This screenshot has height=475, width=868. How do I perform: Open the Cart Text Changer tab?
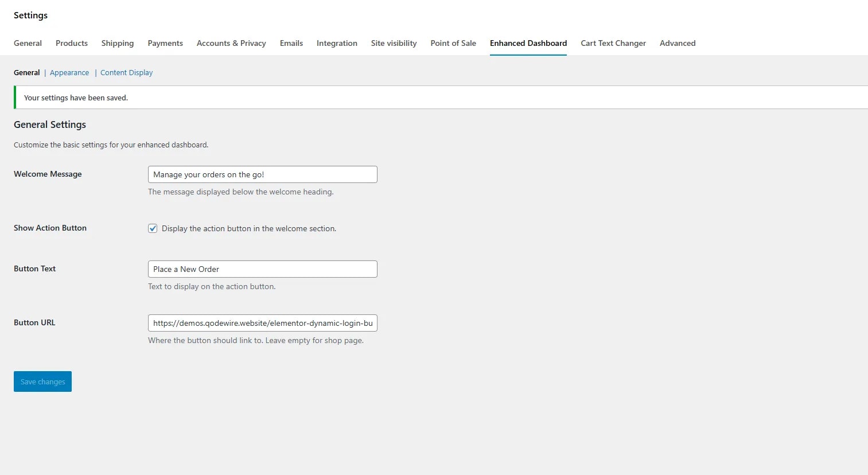tap(613, 43)
